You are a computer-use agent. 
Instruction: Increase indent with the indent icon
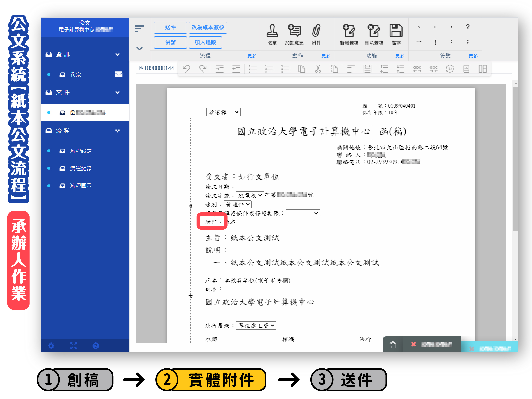(219, 69)
